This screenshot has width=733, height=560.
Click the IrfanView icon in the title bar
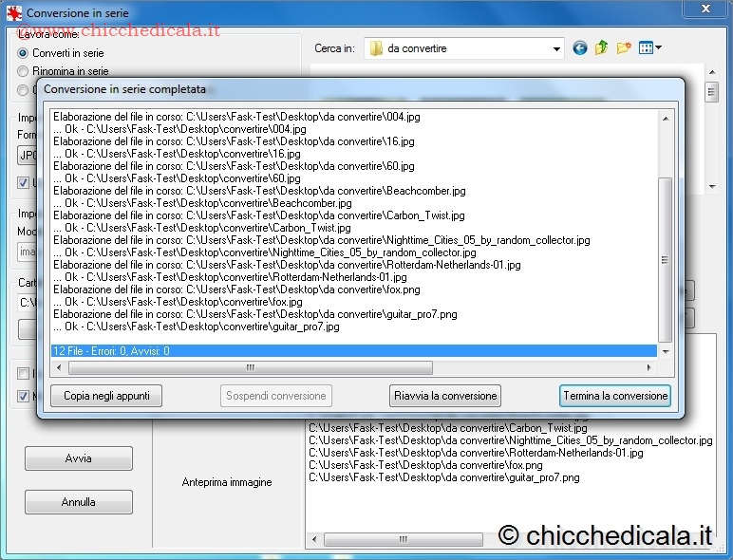click(13, 14)
